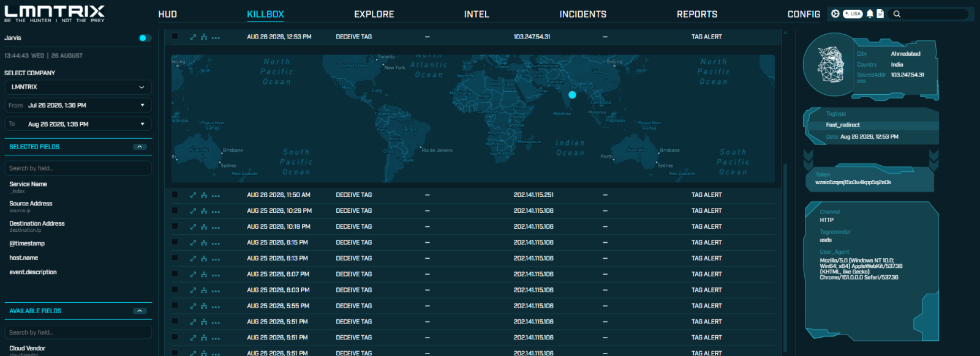Open the notifications bell icon
Image resolution: width=980 pixels, height=356 pixels.
point(870,13)
